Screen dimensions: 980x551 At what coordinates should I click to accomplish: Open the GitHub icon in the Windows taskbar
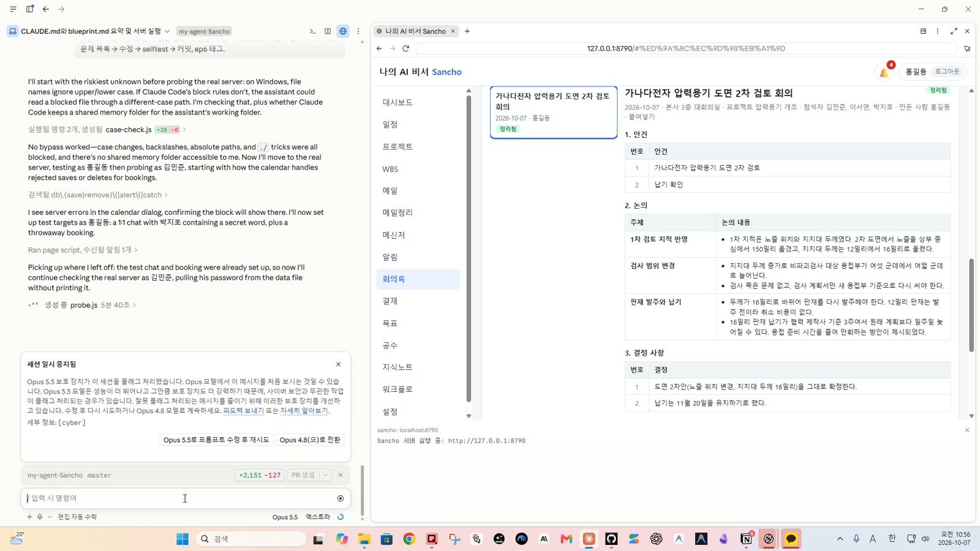click(611, 539)
